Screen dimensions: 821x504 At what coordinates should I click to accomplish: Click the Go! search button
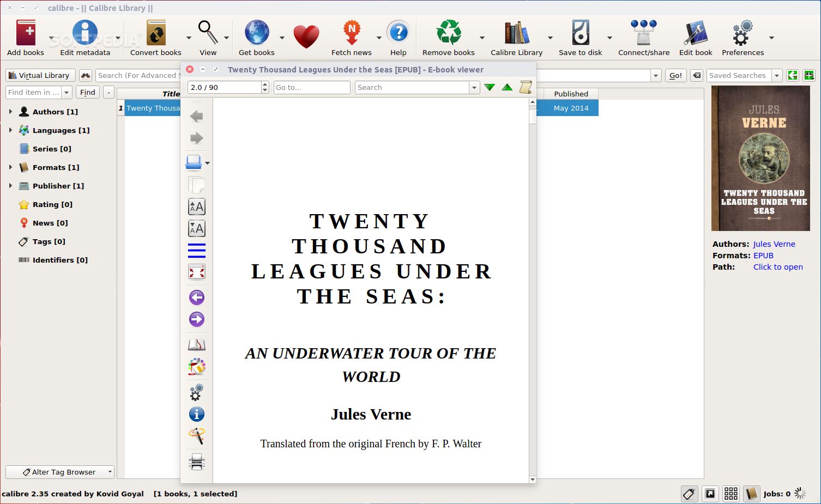pyautogui.click(x=675, y=75)
